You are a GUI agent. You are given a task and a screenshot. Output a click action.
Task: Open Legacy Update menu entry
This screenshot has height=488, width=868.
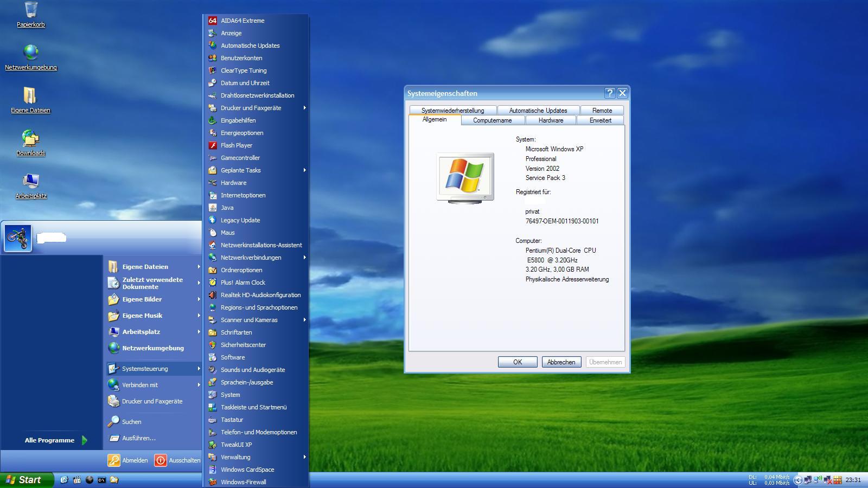pyautogui.click(x=256, y=220)
